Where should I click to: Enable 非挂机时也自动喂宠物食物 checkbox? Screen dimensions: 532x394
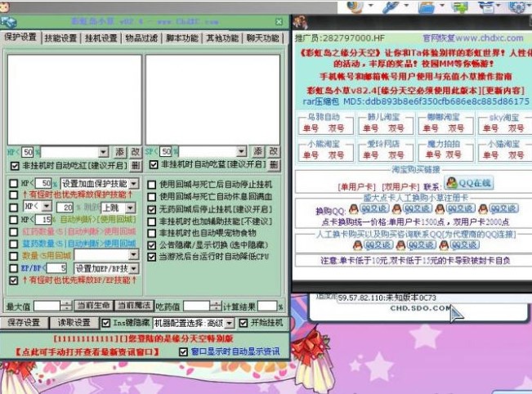pos(152,234)
